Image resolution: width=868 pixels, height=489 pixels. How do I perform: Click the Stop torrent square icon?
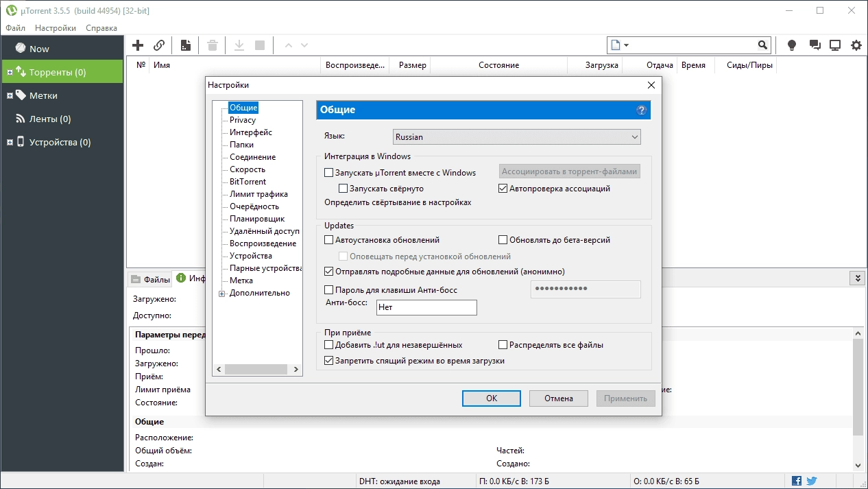[260, 45]
